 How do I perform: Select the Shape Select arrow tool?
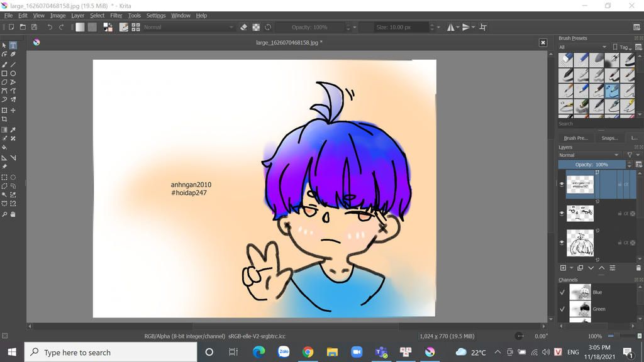pos(4,45)
